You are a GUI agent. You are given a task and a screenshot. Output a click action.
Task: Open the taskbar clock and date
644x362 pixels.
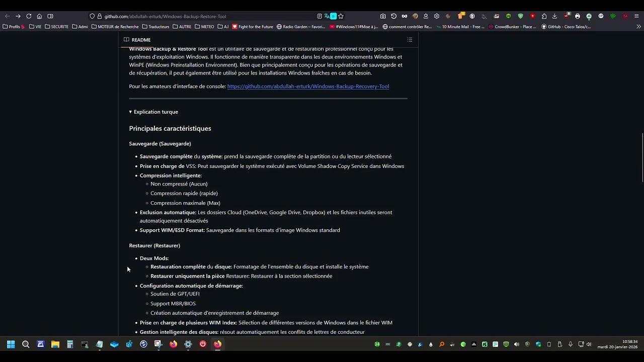[x=617, y=344]
